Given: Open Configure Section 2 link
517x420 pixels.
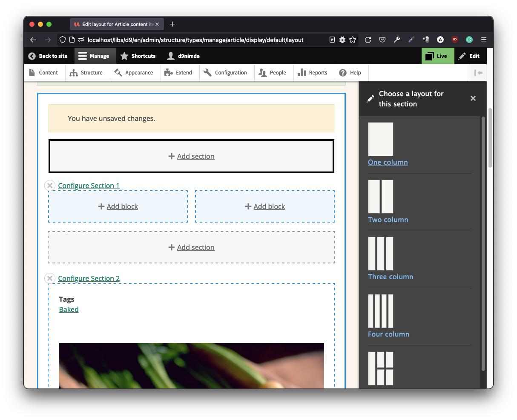Looking at the screenshot, I should pyautogui.click(x=89, y=278).
